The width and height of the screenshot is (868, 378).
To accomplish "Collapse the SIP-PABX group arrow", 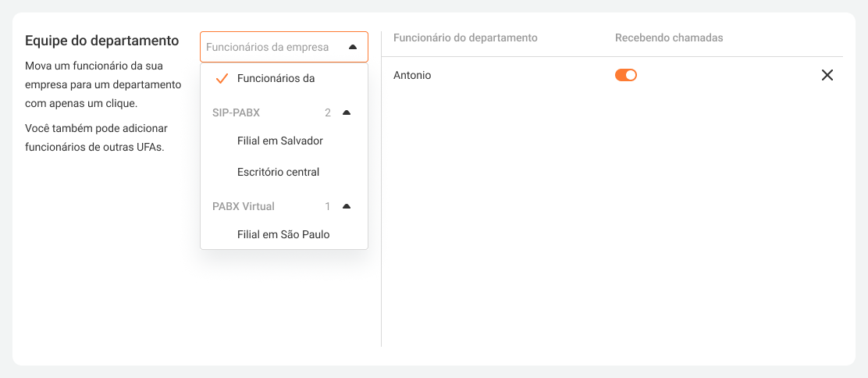I will [x=347, y=112].
